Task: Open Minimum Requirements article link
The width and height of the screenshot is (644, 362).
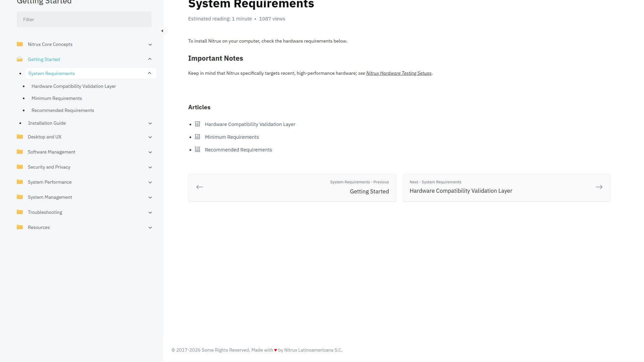Action: point(232,137)
